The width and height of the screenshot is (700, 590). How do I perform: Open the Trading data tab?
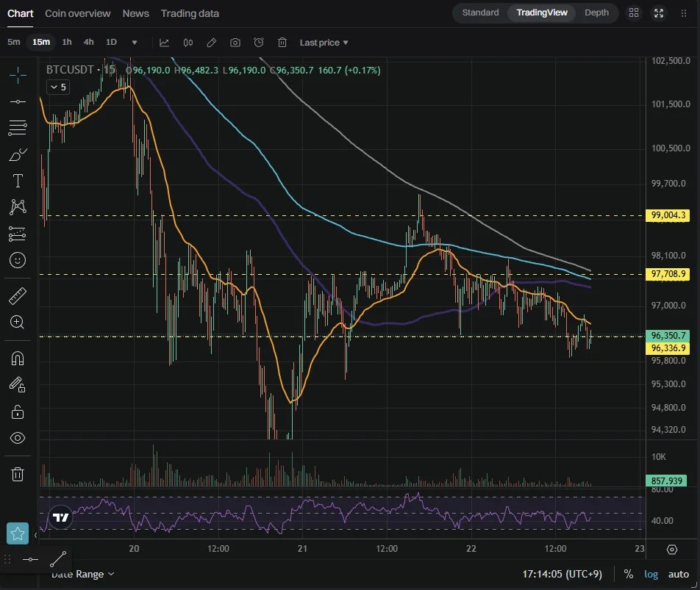[x=190, y=13]
